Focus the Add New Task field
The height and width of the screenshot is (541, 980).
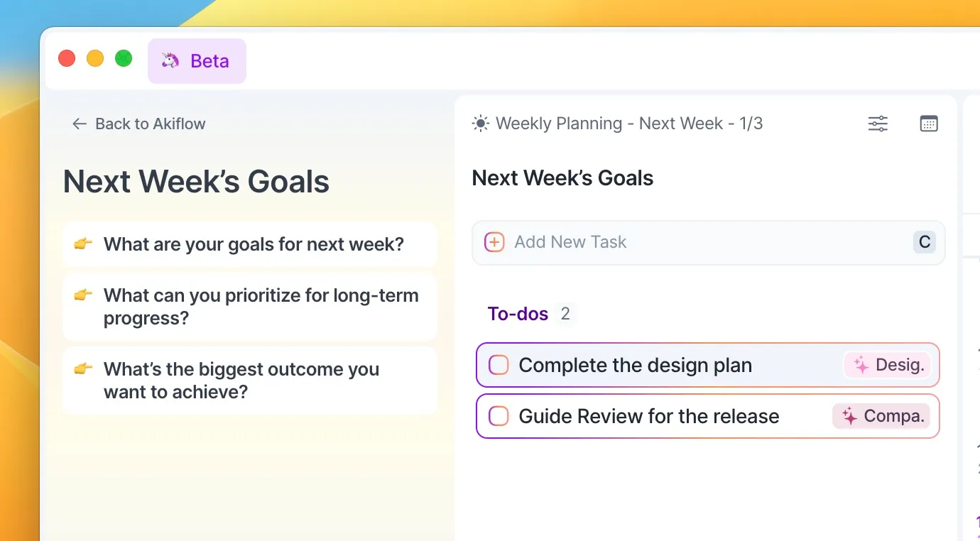pyautogui.click(x=708, y=242)
